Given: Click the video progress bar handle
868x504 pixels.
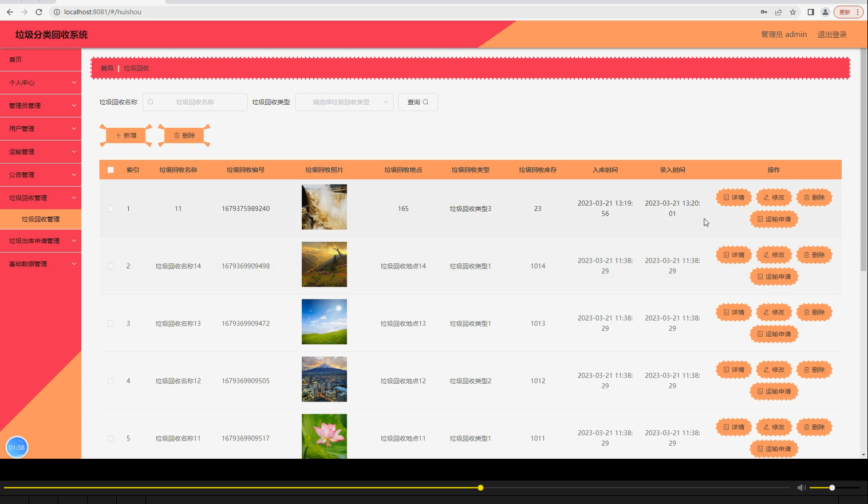Looking at the screenshot, I should pyautogui.click(x=480, y=487).
